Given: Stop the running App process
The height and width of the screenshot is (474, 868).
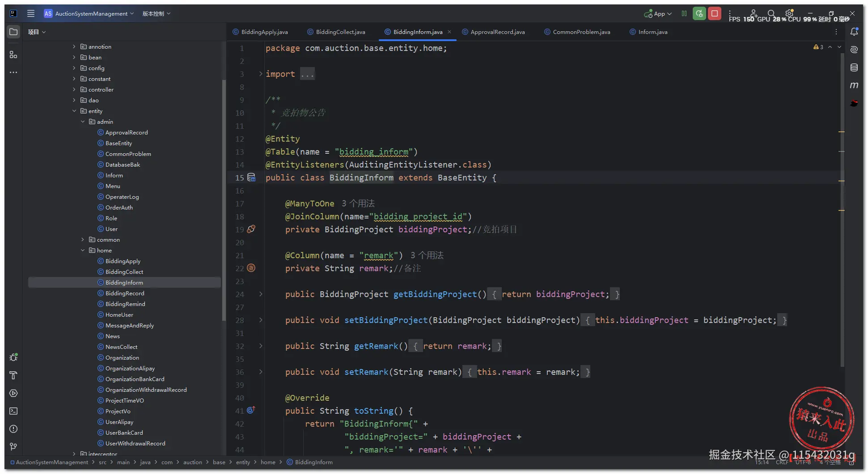Looking at the screenshot, I should point(715,13).
